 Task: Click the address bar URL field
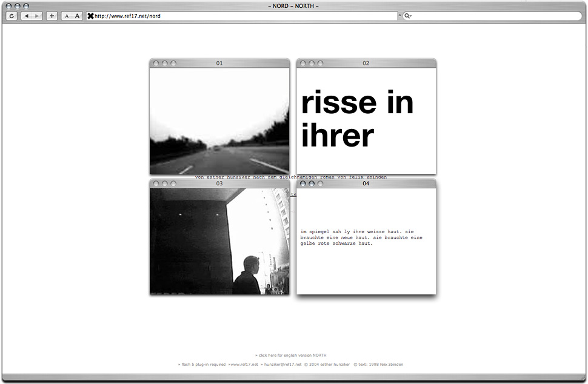pos(242,16)
